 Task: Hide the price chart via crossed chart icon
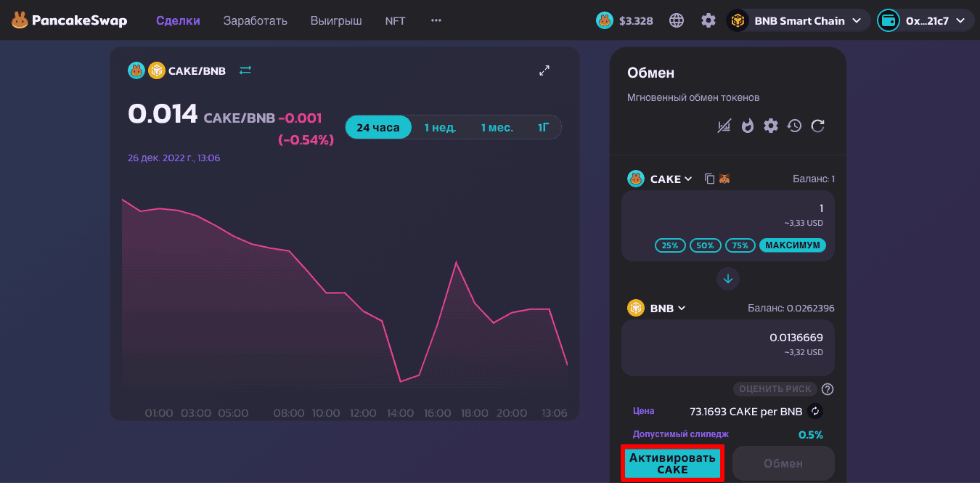724,126
